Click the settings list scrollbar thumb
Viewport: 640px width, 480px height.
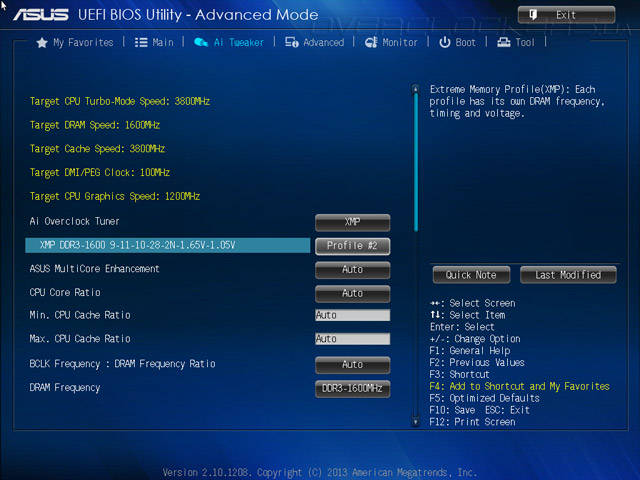pyautogui.click(x=416, y=162)
